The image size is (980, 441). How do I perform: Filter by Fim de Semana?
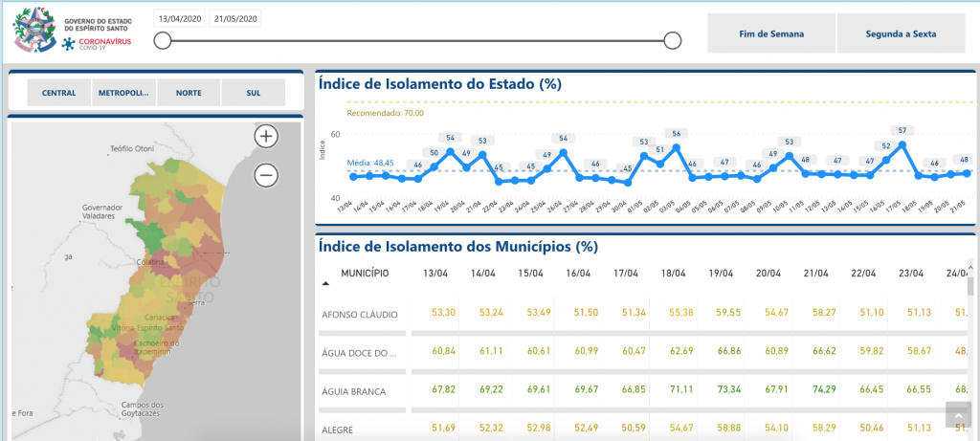click(771, 33)
